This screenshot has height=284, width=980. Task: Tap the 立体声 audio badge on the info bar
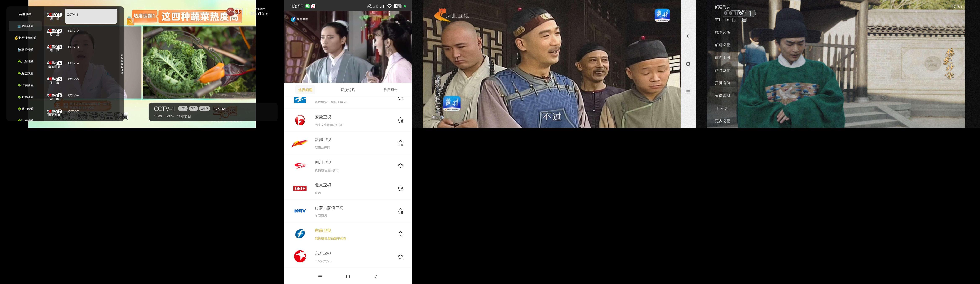tap(205, 109)
